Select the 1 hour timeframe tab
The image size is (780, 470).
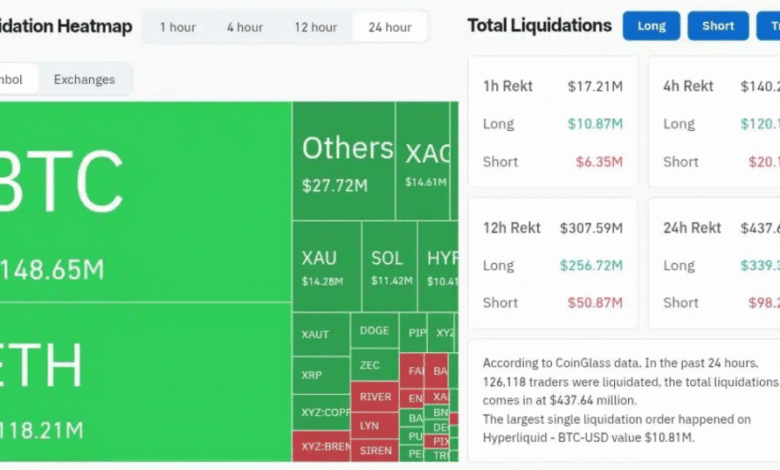[x=177, y=27]
